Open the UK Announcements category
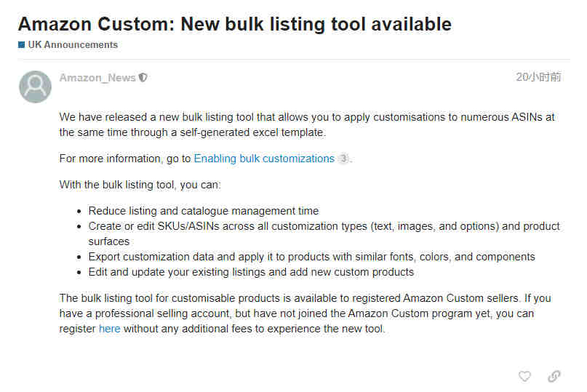The image size is (587, 392). (x=73, y=44)
